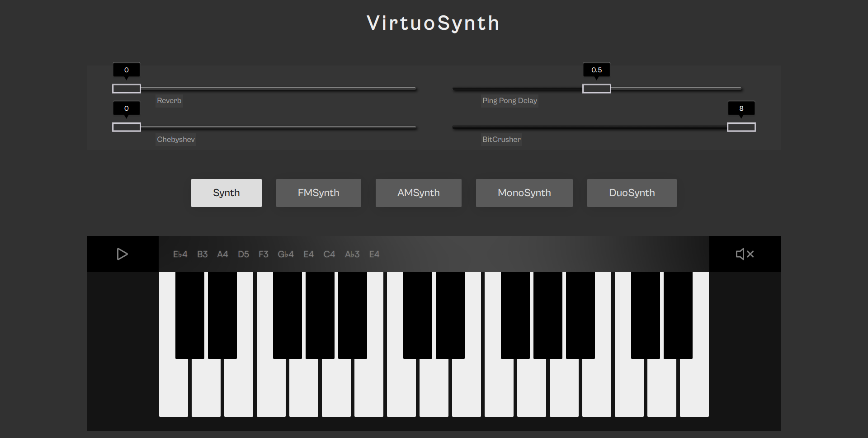The width and height of the screenshot is (868, 438).
Task: Click the Ping Pong Delay slider handle
Action: click(x=597, y=89)
